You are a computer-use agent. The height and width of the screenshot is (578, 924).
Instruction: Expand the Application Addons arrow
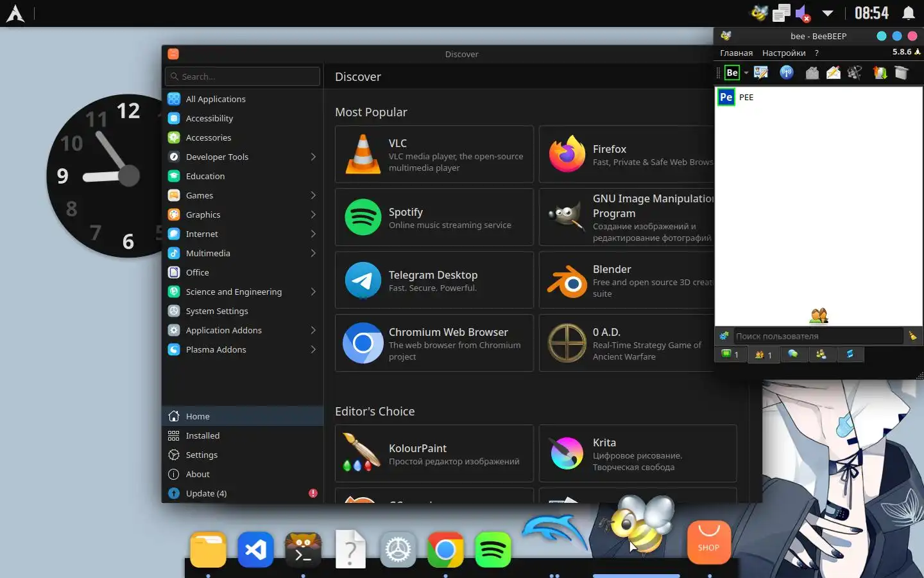313,330
